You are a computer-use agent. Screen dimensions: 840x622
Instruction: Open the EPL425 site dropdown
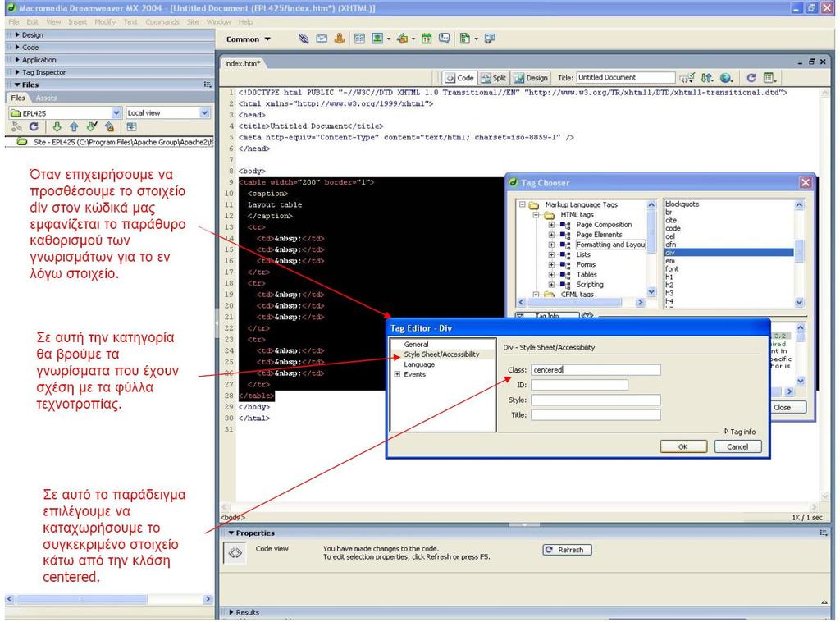[x=116, y=113]
